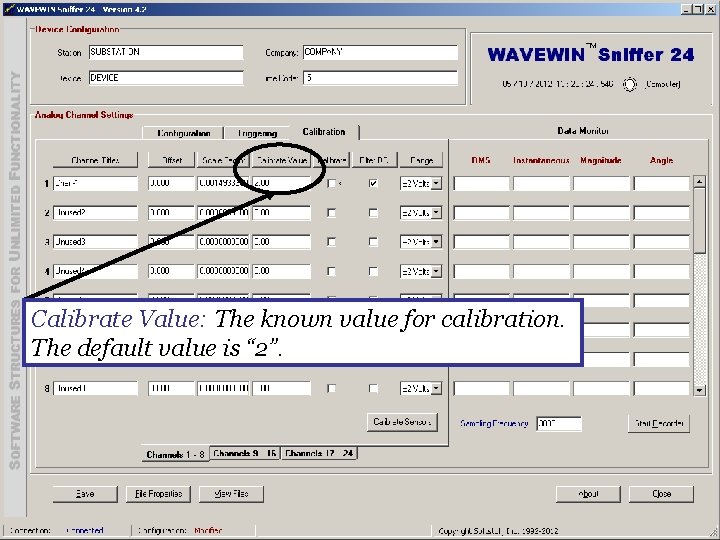This screenshot has width=720, height=540.
Task: Open the Triggering tab
Action: [x=257, y=133]
